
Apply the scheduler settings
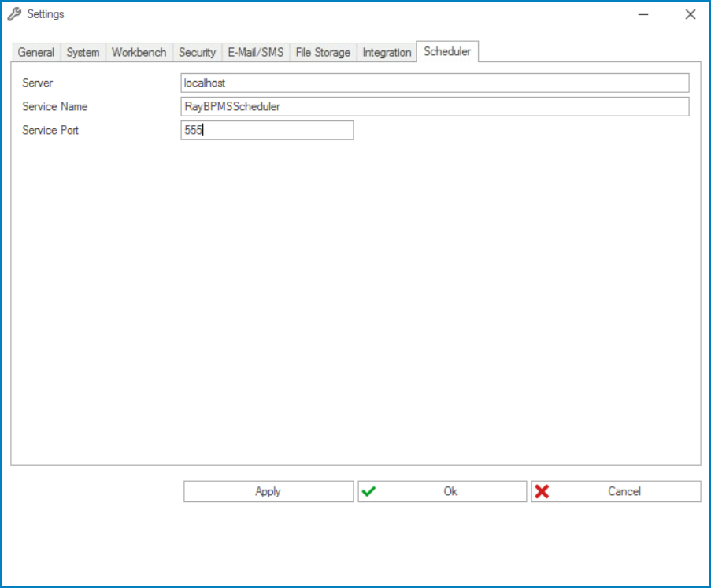pos(268,491)
